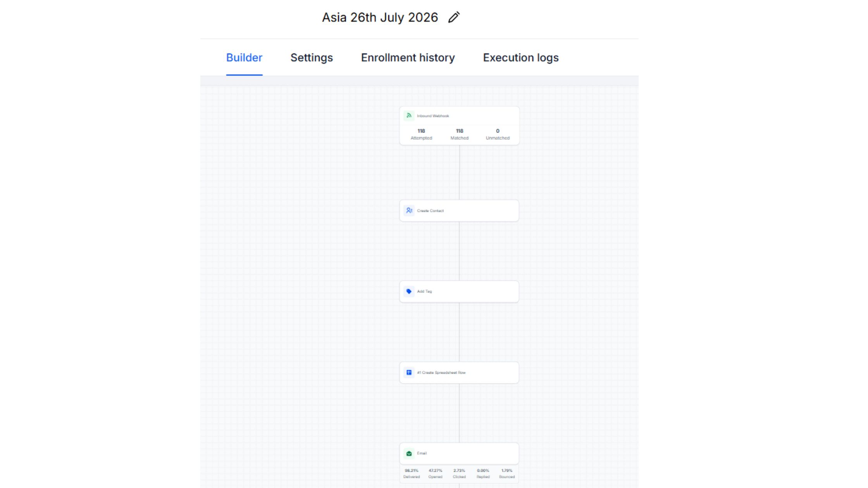Click the workflow title Asia 26th July 2026
Viewport: 868px width, 488px height.
380,17
